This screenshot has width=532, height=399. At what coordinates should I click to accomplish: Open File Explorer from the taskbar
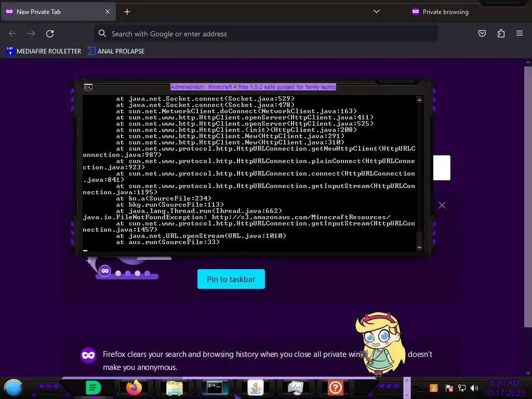click(x=175, y=388)
